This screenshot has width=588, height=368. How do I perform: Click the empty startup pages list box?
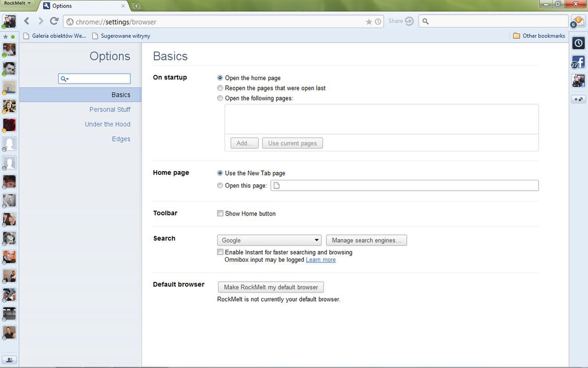click(381, 119)
